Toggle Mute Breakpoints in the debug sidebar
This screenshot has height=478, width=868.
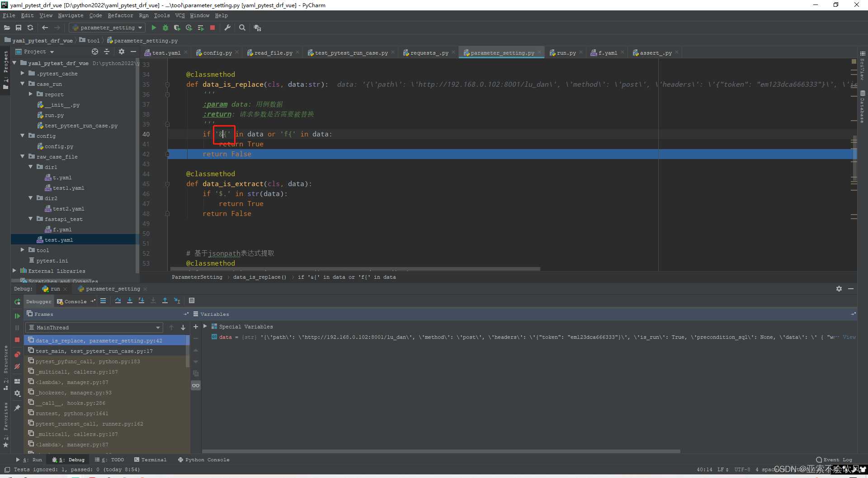point(17,366)
